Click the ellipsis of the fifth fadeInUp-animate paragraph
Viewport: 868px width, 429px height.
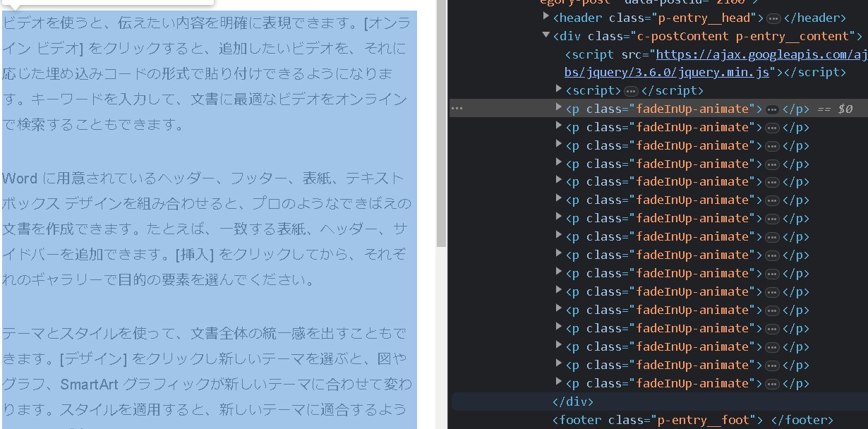773,181
